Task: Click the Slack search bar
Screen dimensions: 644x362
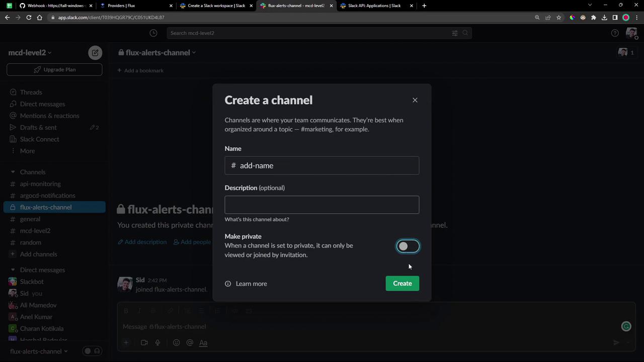Action: click(x=319, y=33)
